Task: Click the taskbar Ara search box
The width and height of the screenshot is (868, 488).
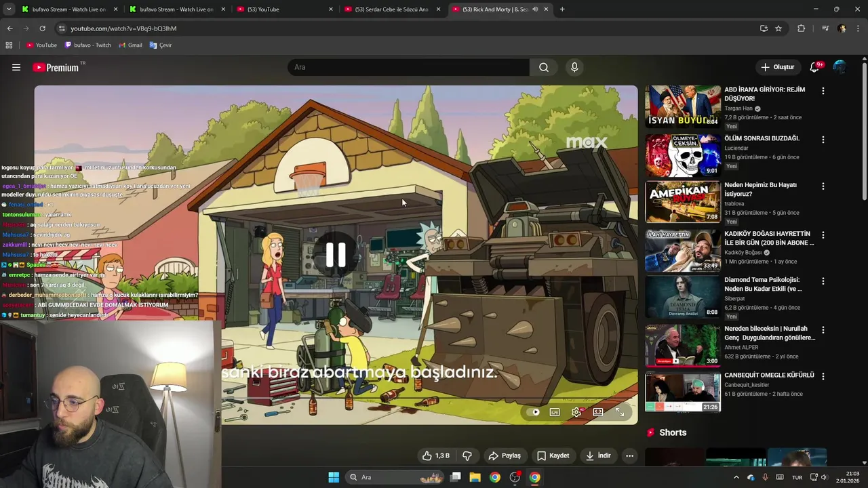Action: tap(396, 477)
